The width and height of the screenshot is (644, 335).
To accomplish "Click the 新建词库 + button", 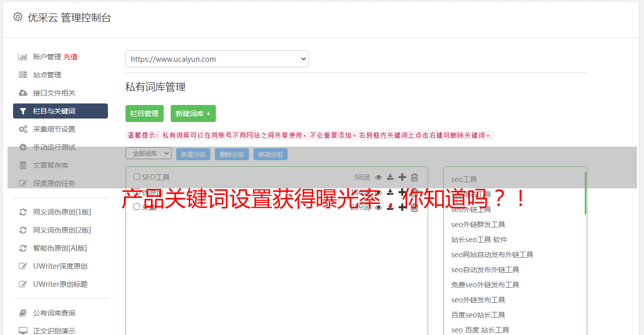I will [193, 114].
